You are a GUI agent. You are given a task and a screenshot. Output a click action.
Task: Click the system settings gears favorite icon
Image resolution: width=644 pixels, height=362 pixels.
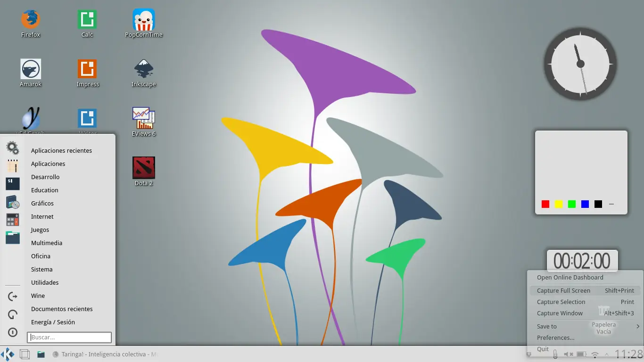pyautogui.click(x=13, y=148)
